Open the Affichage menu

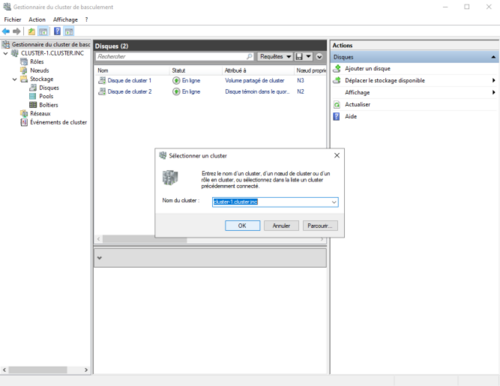click(x=65, y=20)
